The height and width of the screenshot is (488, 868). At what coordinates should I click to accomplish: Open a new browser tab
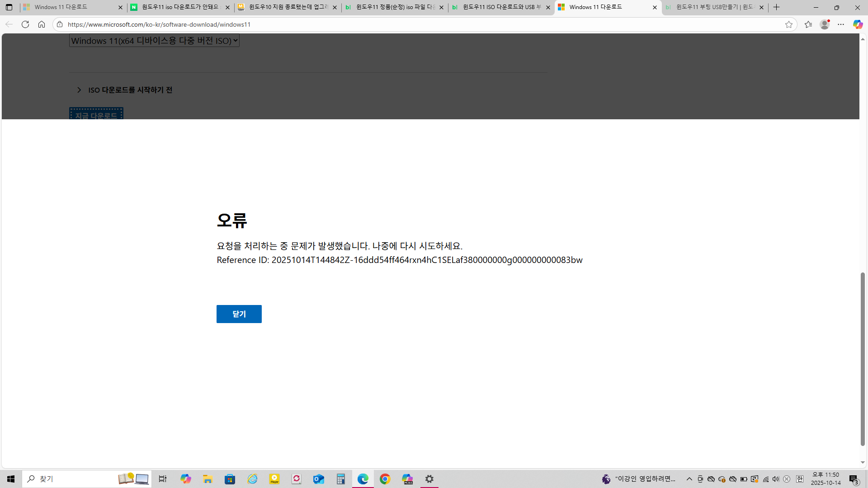click(777, 7)
